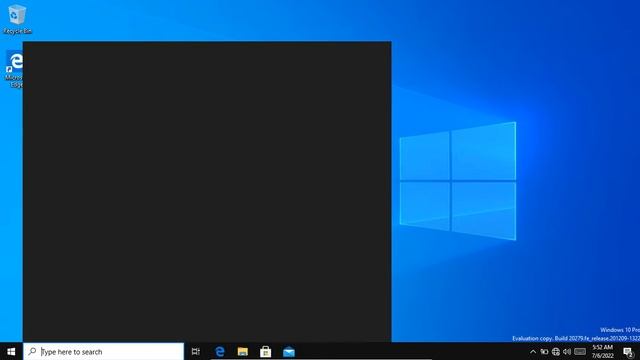Open Task View from the taskbar
The height and width of the screenshot is (360, 640).
(196, 351)
